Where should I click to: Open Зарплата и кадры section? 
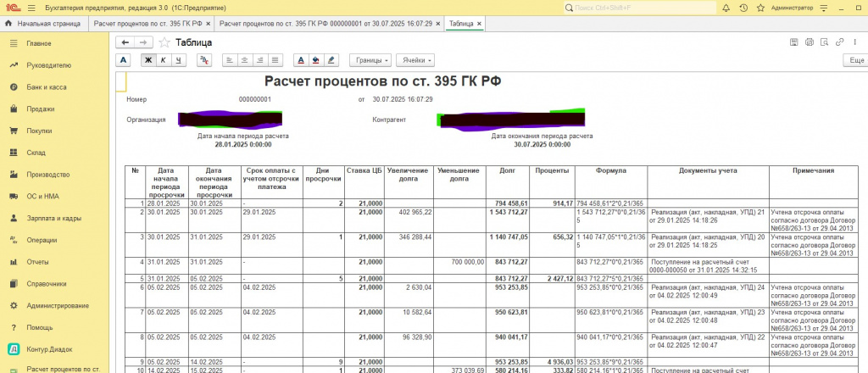tap(54, 219)
